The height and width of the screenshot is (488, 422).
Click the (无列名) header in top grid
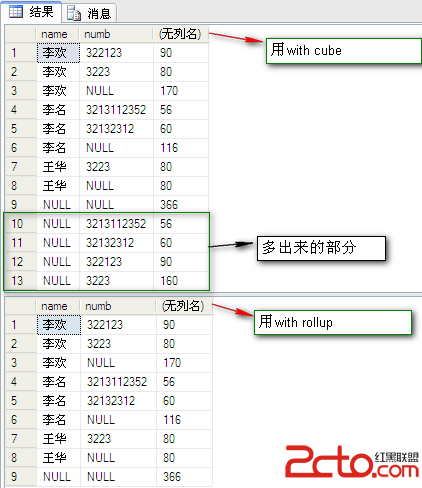(x=181, y=34)
